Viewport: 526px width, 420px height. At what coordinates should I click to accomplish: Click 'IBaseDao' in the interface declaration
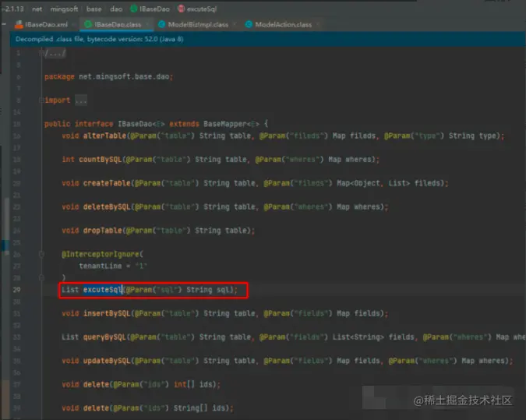tap(135, 124)
